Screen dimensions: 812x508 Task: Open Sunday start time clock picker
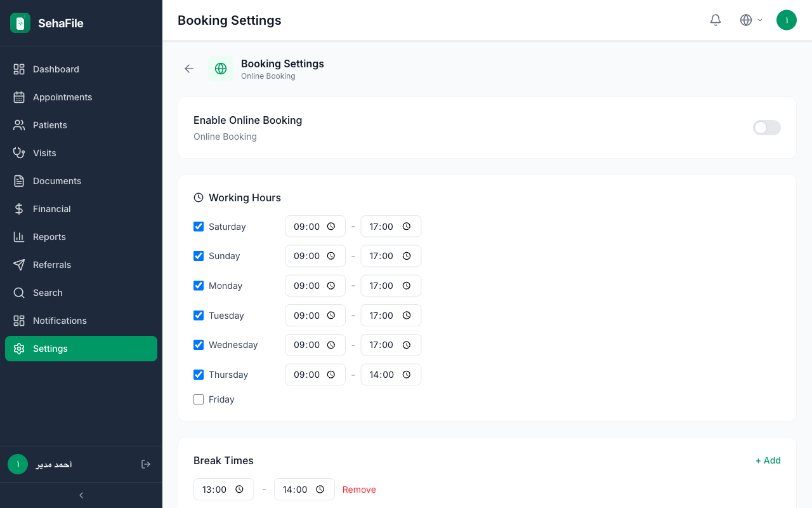[331, 256]
